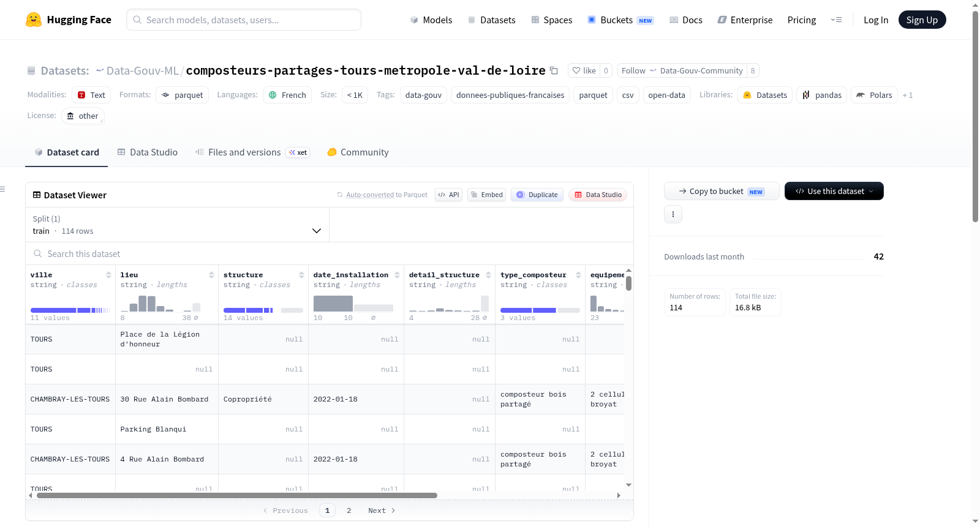Expand the +1 more libraries
This screenshot has height=527, width=980.
907,95
